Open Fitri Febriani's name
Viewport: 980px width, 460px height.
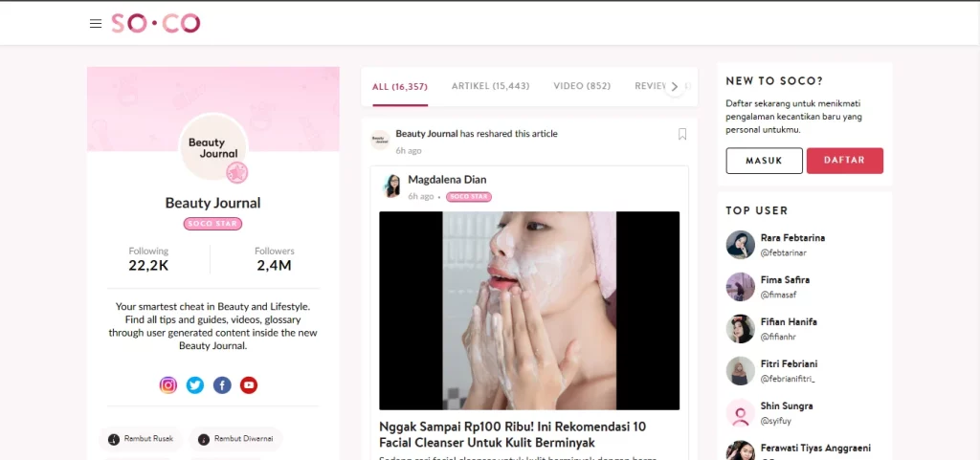[x=789, y=363]
